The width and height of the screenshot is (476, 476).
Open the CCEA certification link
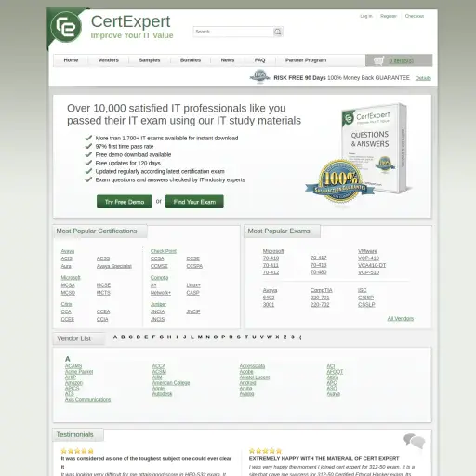point(103,311)
